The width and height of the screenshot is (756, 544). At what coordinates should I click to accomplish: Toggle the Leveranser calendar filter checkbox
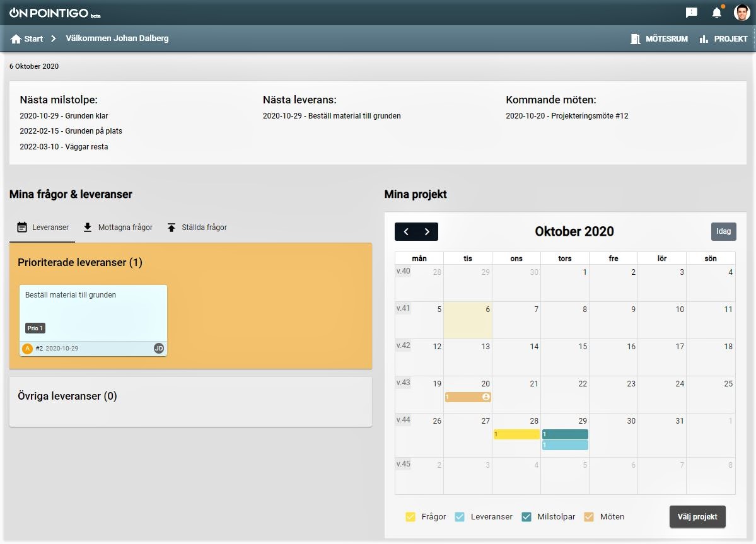[x=460, y=517]
